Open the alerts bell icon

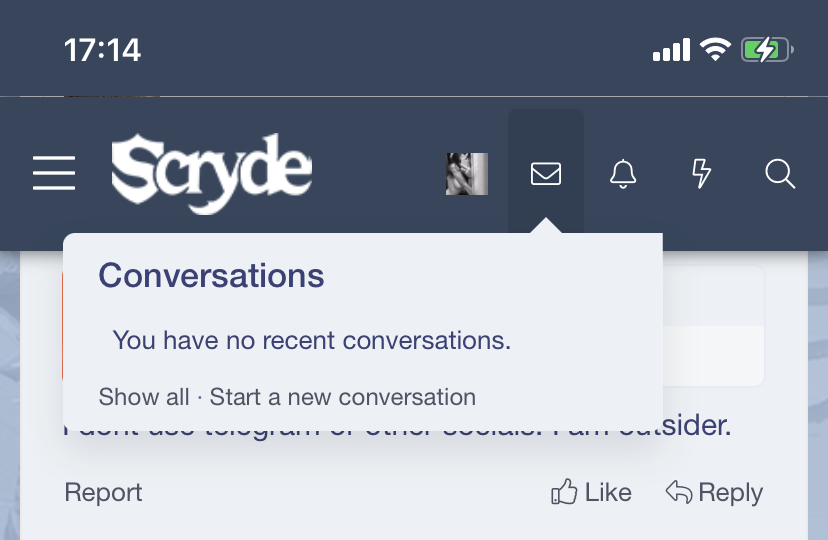tap(623, 174)
